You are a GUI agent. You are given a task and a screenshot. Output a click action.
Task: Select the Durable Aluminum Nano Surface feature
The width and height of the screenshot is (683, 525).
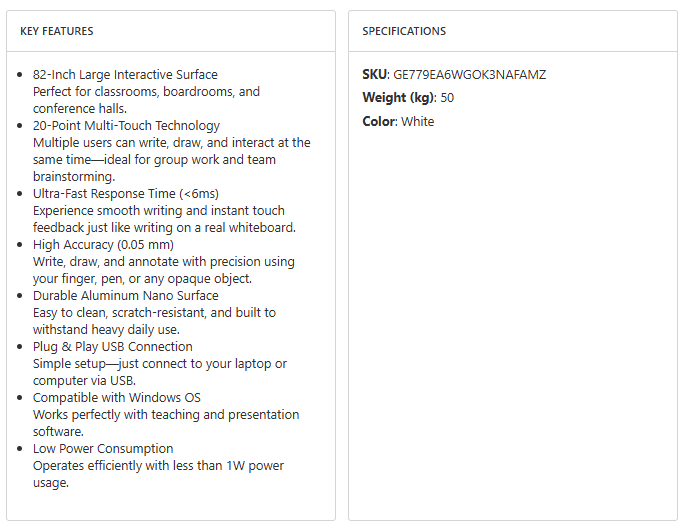pos(125,296)
